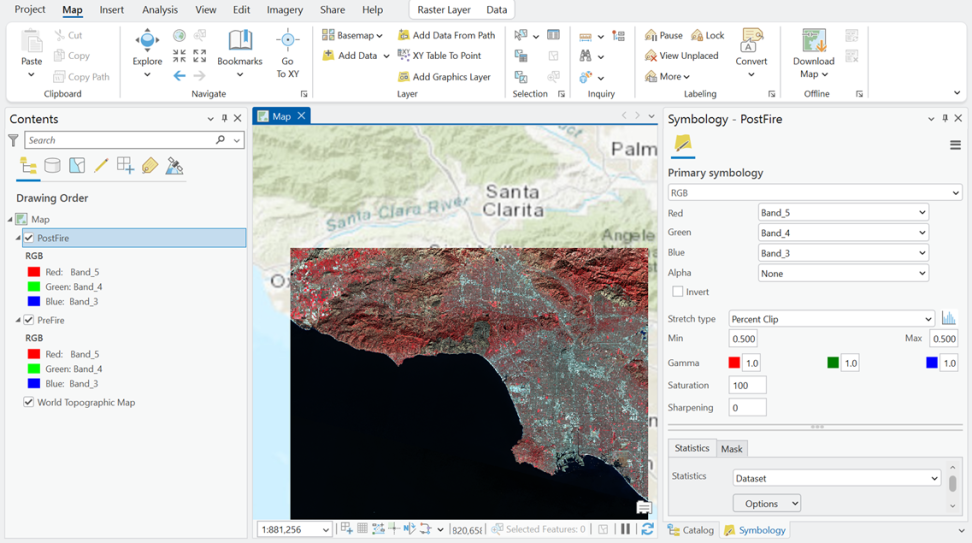Toggle World Topographic Map visibility
Viewport: 972px width, 543px height.
click(x=29, y=402)
